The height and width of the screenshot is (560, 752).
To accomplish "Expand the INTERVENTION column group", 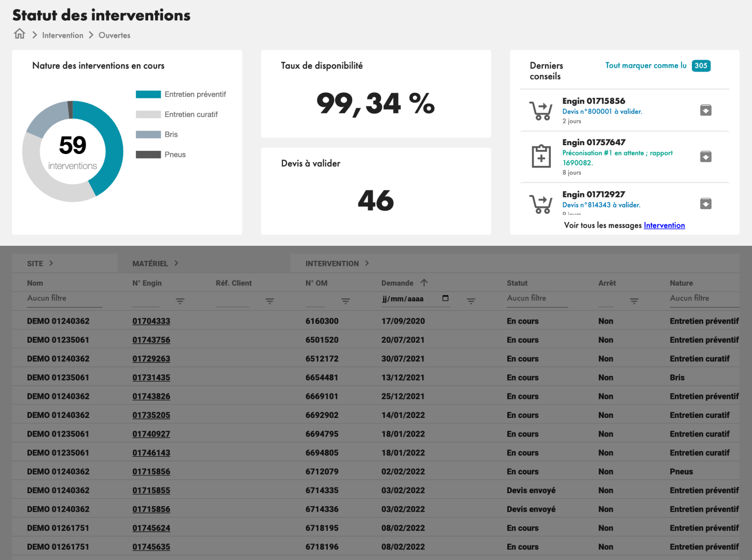I will tap(367, 263).
